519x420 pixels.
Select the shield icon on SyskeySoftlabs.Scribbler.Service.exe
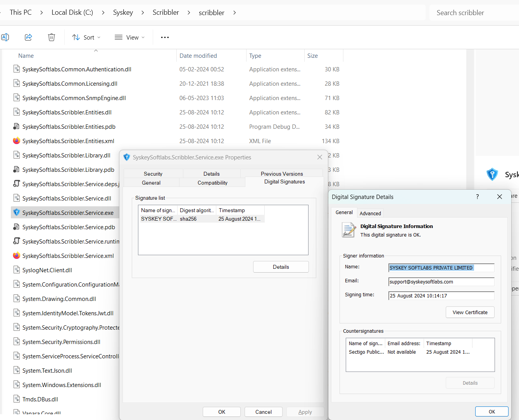tap(16, 213)
